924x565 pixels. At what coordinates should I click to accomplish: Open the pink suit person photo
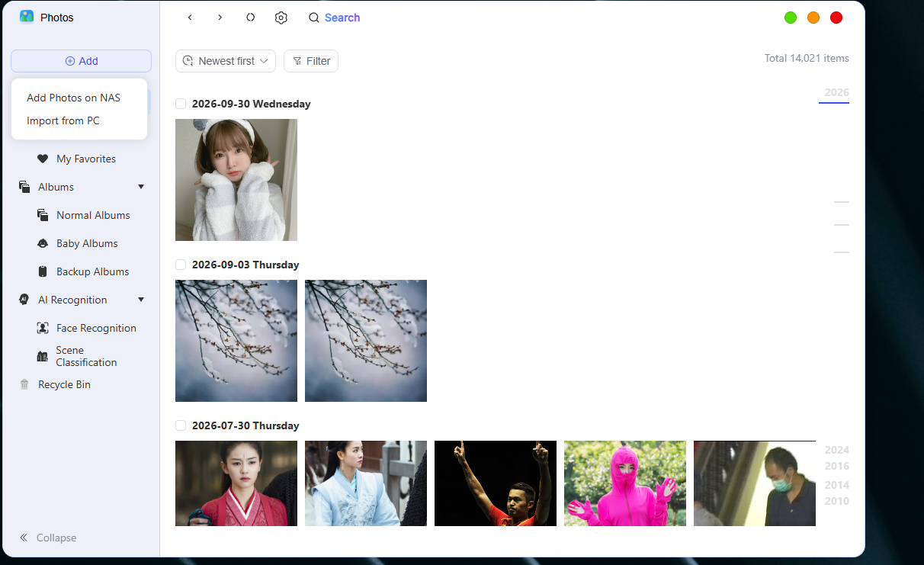625,483
